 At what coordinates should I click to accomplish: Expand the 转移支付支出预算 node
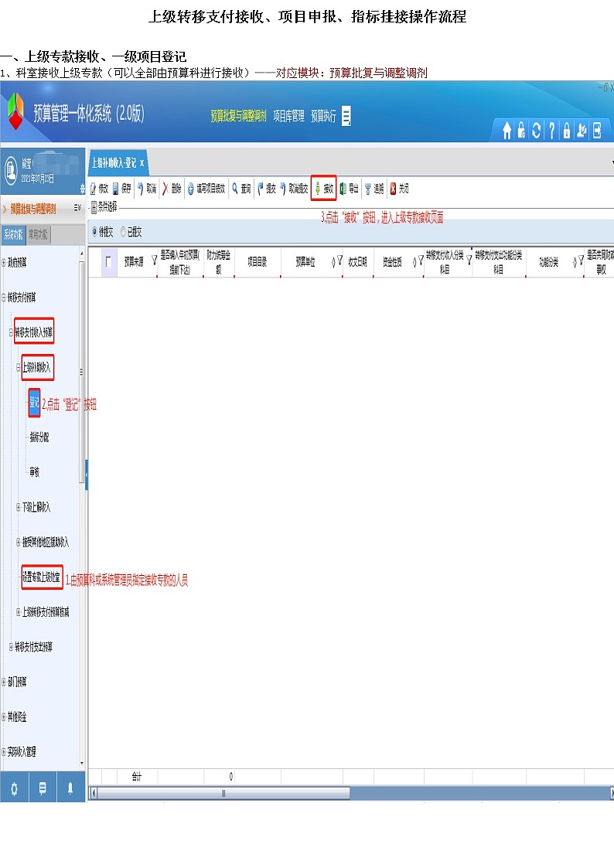pyautogui.click(x=11, y=647)
